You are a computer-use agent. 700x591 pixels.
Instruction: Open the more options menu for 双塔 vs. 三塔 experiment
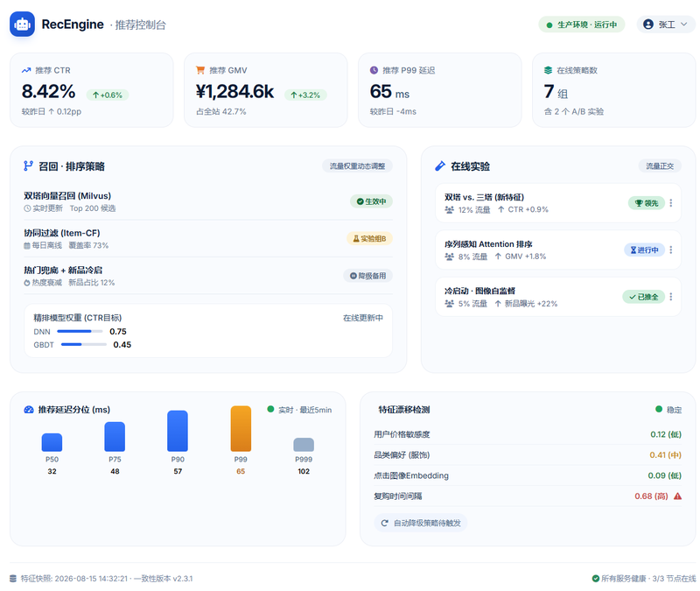click(670, 203)
